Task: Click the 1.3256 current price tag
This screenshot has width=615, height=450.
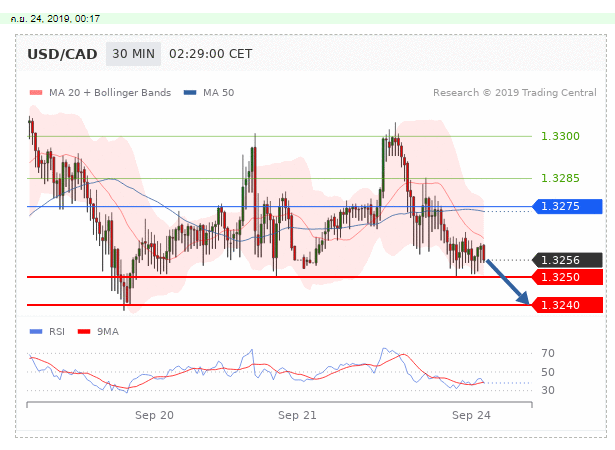Action: pyautogui.click(x=567, y=260)
